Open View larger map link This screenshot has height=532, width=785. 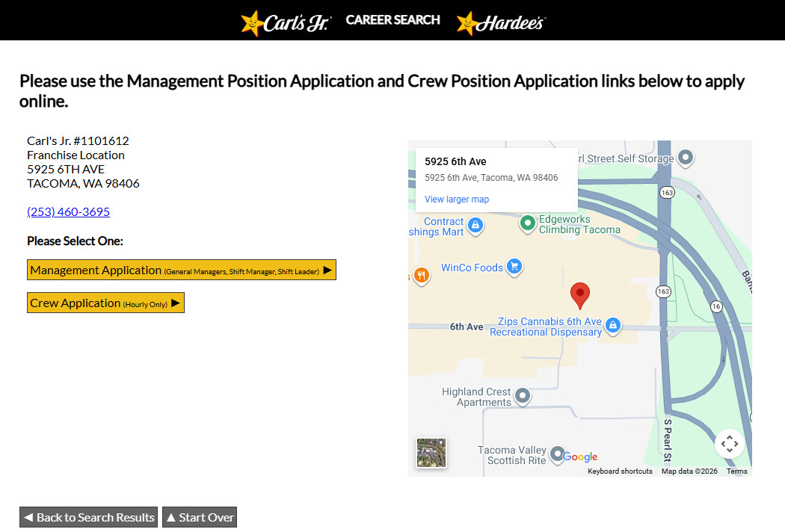click(457, 199)
